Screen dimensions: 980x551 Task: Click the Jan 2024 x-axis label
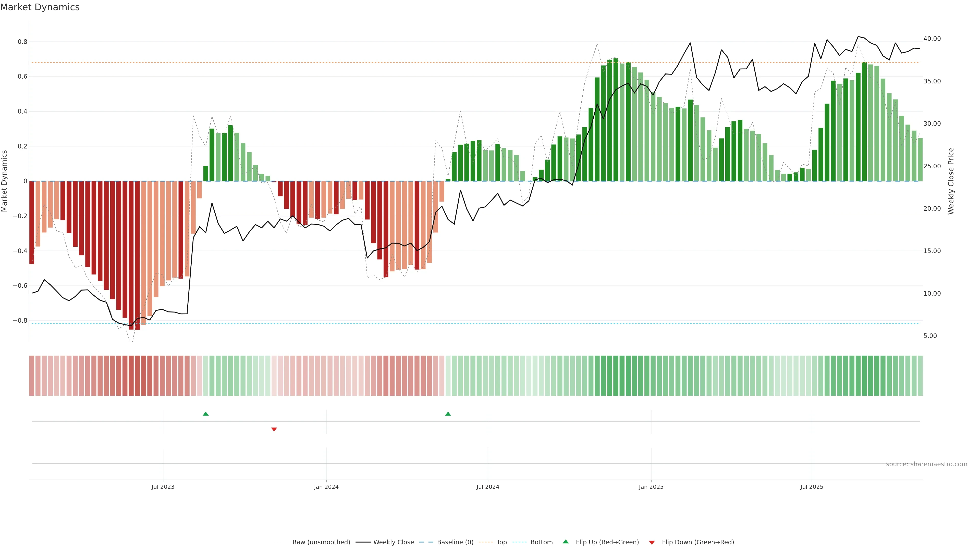point(326,487)
